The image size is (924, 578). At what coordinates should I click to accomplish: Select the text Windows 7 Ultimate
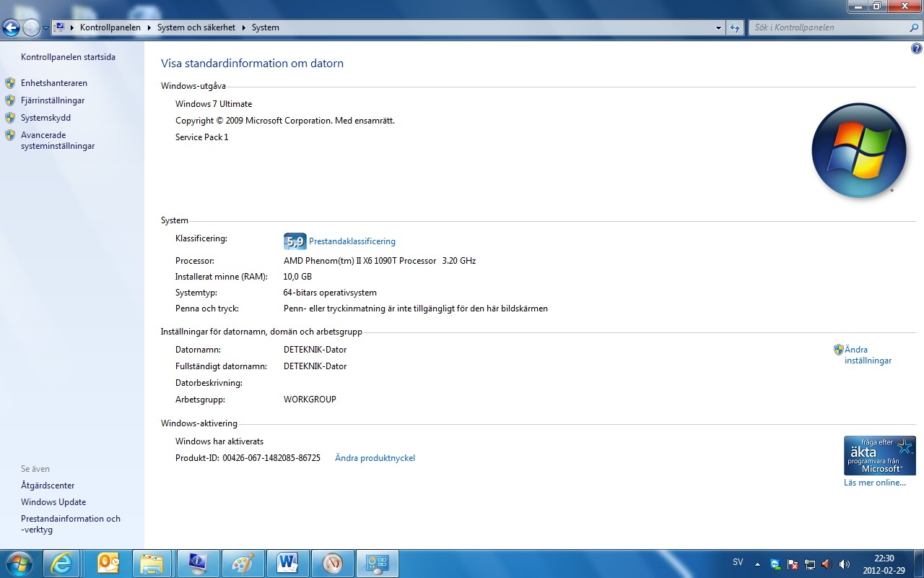[x=214, y=104]
